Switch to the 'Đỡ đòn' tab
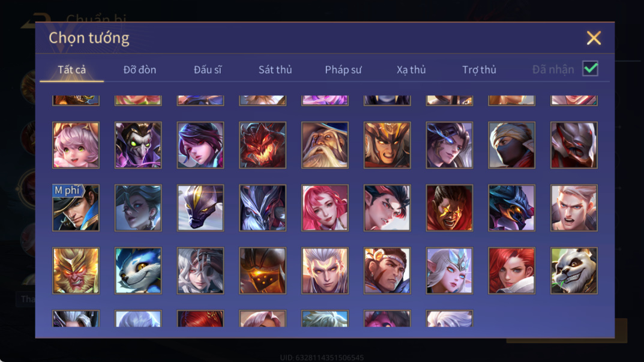Viewport: 644px width, 362px height. click(140, 70)
